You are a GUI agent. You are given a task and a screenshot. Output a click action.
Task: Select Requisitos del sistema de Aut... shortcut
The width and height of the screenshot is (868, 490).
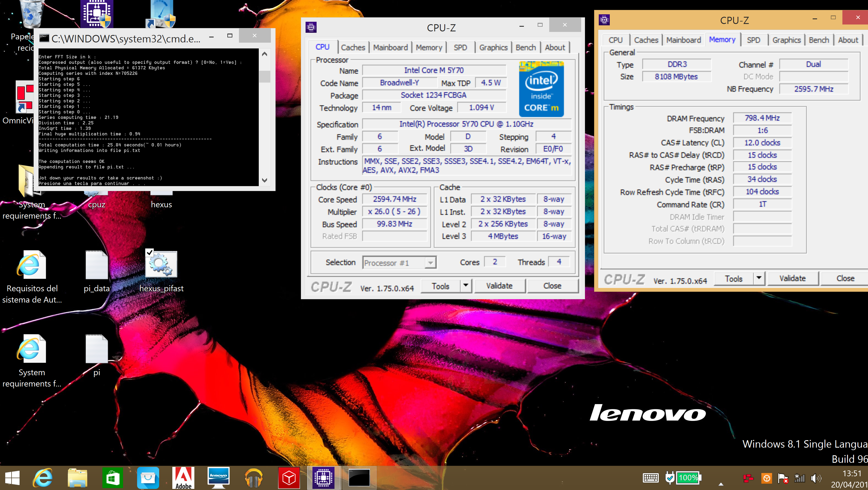pos(32,276)
